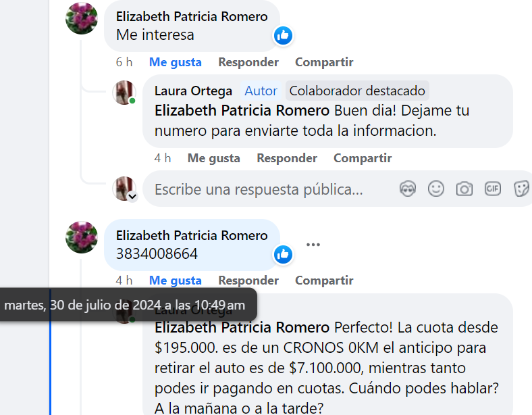532x415 pixels.
Task: Share Laura Ortega's reply with Compartir
Action: [363, 158]
